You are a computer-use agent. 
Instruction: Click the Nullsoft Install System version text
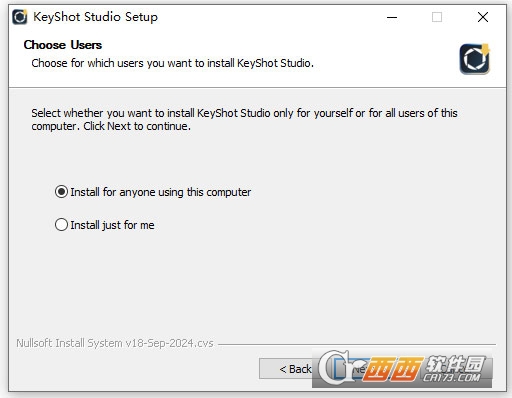[115, 343]
